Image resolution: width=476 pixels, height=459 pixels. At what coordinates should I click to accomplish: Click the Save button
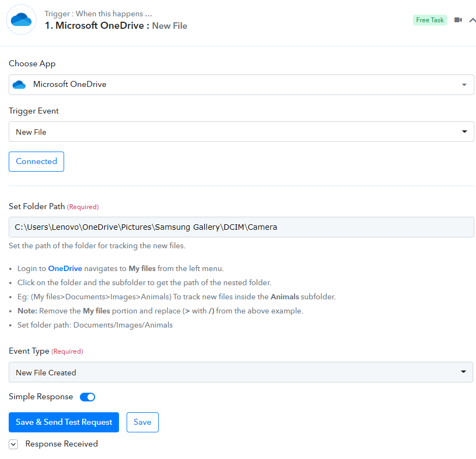[x=142, y=422]
